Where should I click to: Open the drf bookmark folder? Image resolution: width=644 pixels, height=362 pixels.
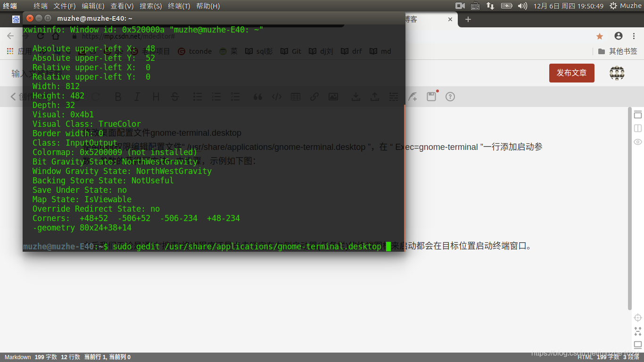tap(351, 51)
